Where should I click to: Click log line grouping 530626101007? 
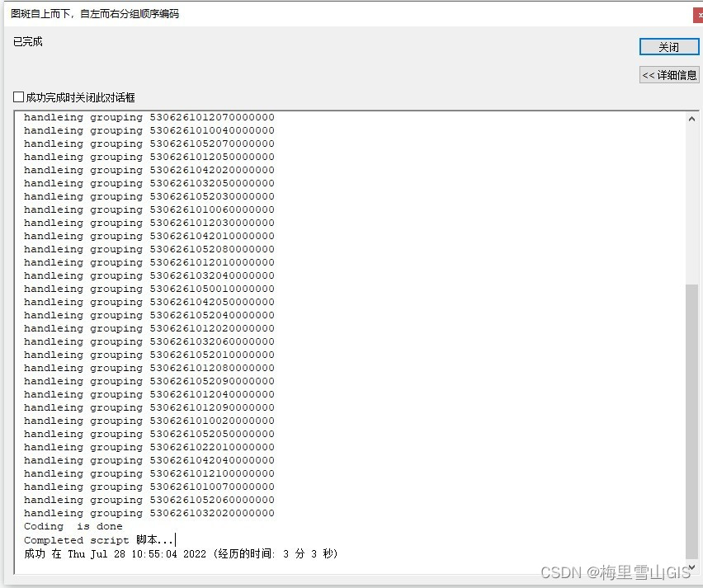coord(149,487)
